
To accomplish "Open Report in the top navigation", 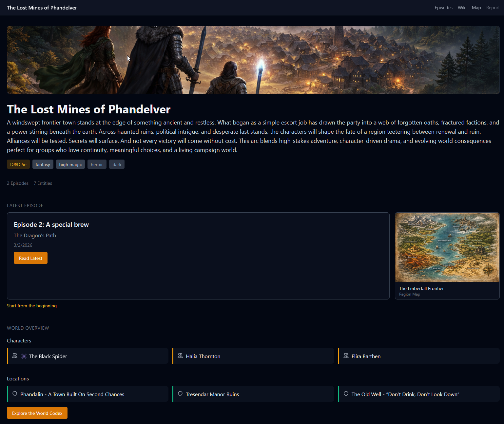I will pos(493,8).
